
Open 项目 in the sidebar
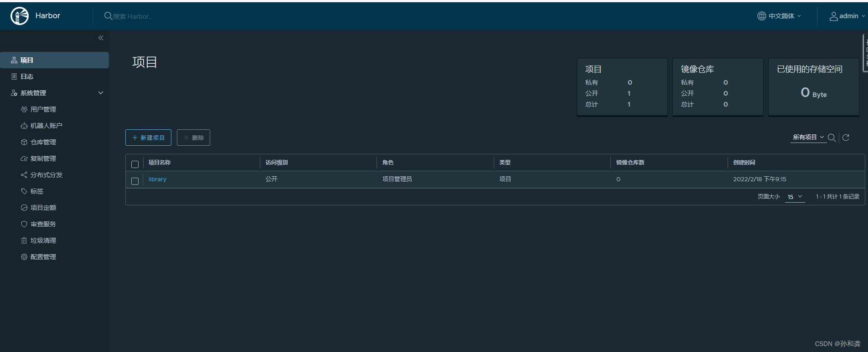click(54, 60)
